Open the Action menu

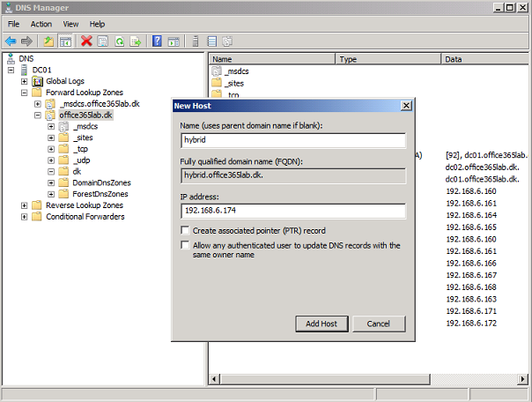(41, 24)
